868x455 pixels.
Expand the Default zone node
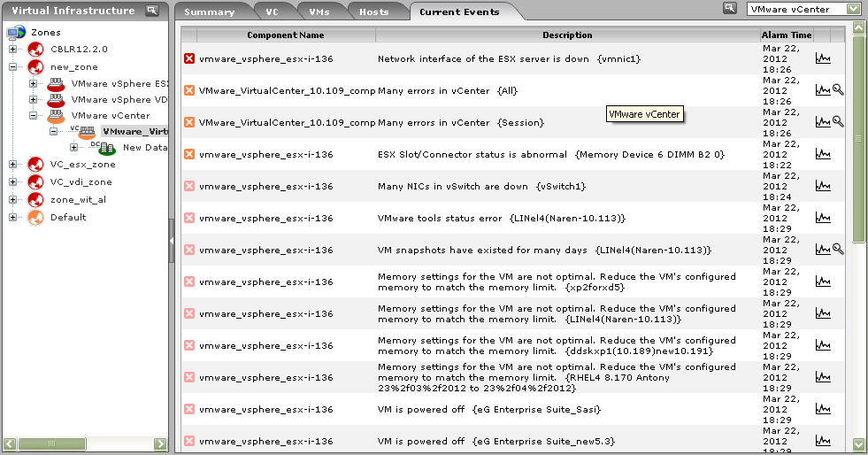point(12,218)
